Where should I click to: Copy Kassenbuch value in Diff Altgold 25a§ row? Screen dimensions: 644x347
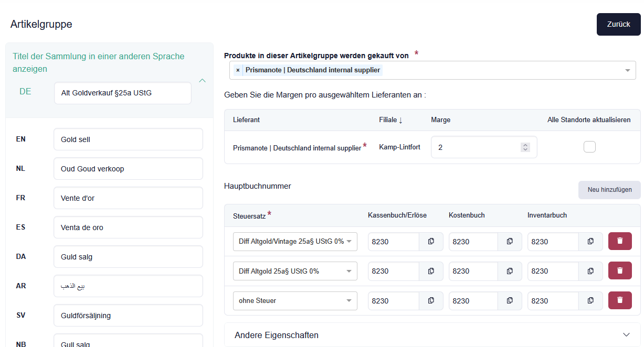tap(431, 271)
